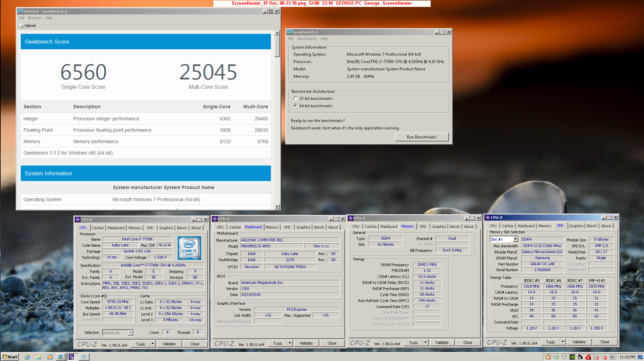
Task: Open Benchmarks menu in Geekbench 3 window
Action: pos(307,39)
